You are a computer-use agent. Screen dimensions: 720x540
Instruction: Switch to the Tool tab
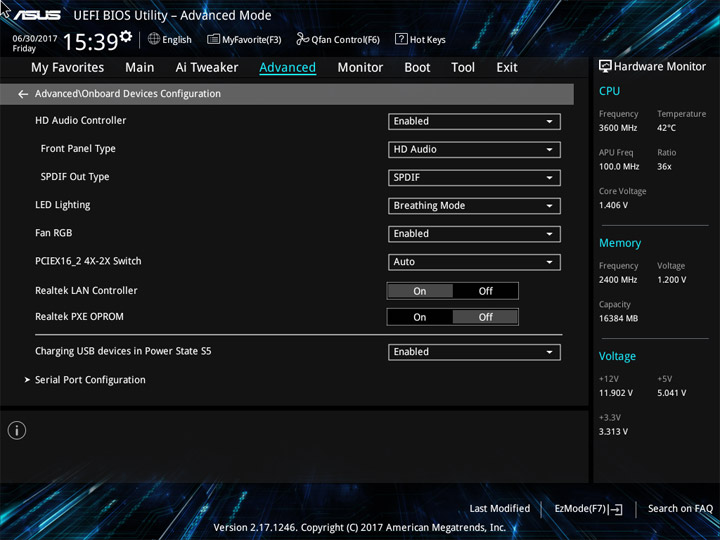463,68
